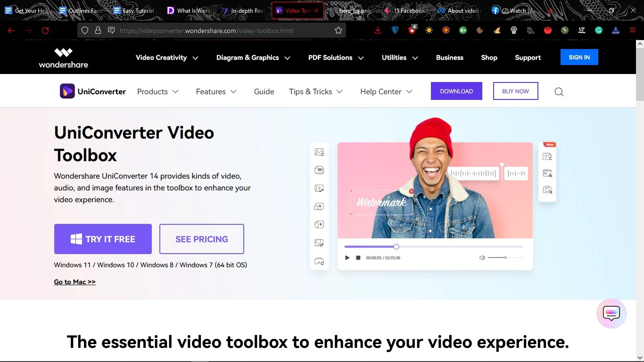Open the LT LanguageTool extension icon

(582, 31)
